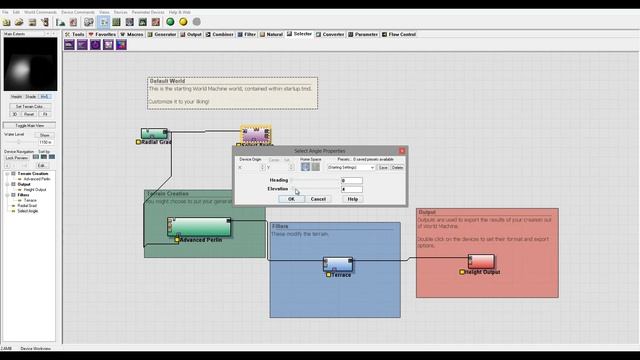Switch to the Filter tab
The image size is (640, 360).
tap(247, 34)
